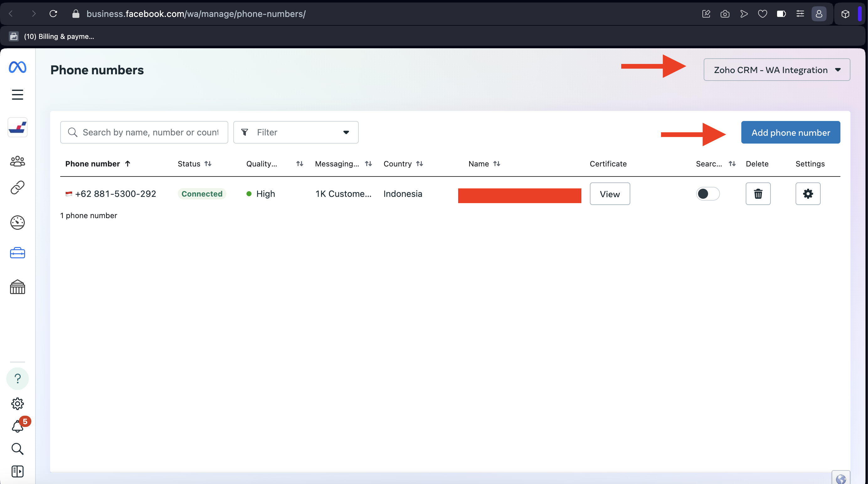Open the link-shaped sidebar icon

[x=18, y=187]
